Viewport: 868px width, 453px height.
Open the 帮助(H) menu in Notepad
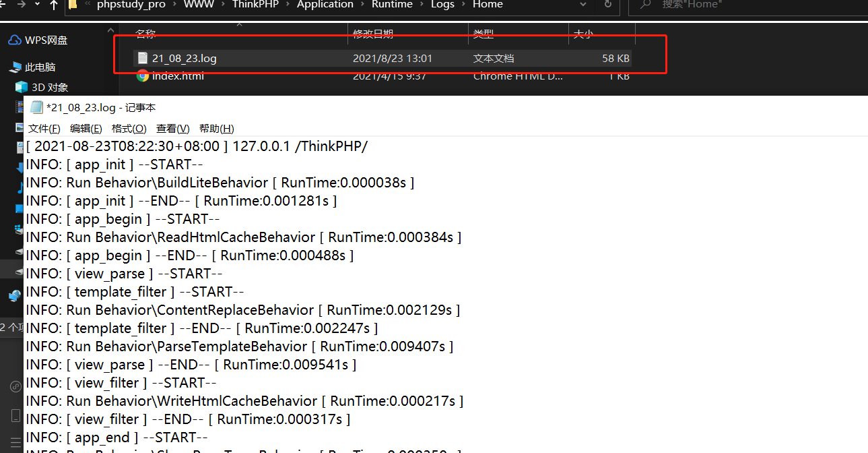(217, 128)
